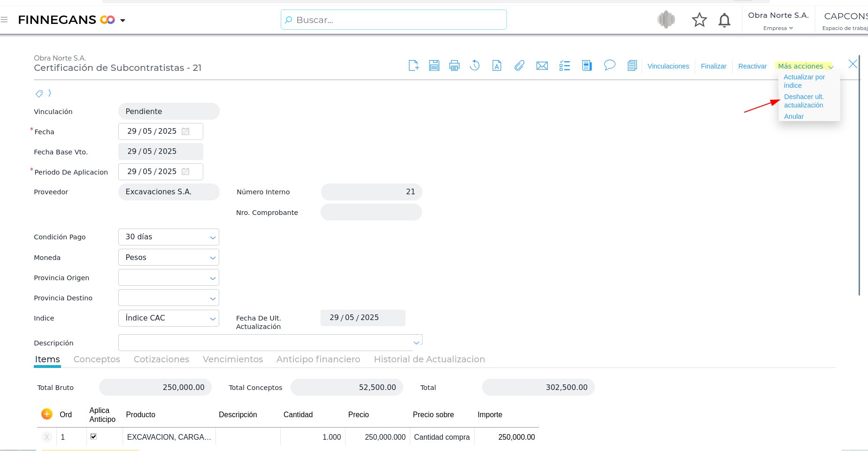The image size is (868, 451).
Task: Toggle Aplica Anticipo checkbox in row 1
Action: pyautogui.click(x=93, y=436)
